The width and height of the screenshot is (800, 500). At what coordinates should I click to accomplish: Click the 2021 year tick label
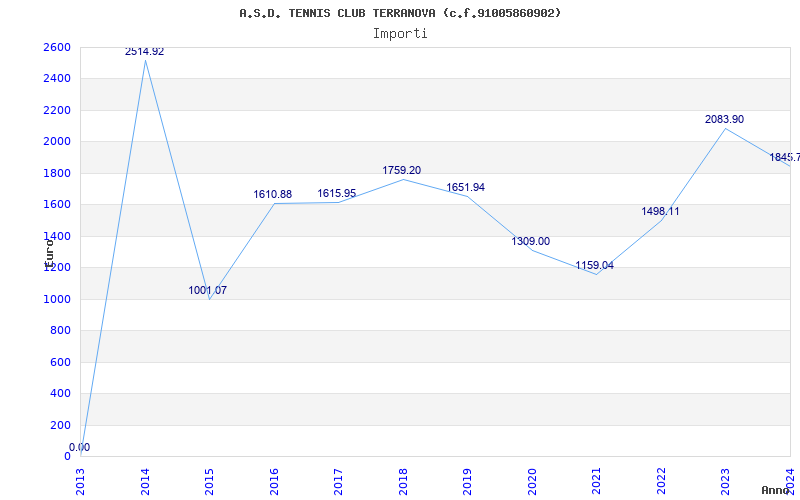pyautogui.click(x=596, y=482)
